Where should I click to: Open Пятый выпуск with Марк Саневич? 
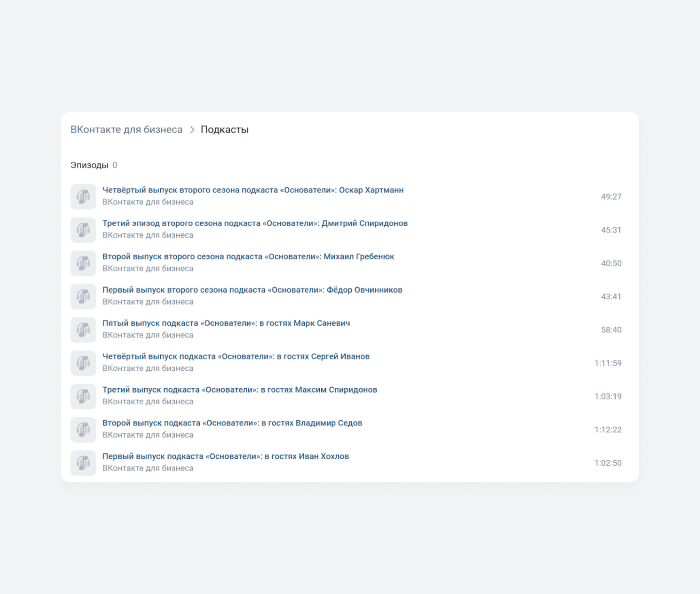pyautogui.click(x=226, y=323)
